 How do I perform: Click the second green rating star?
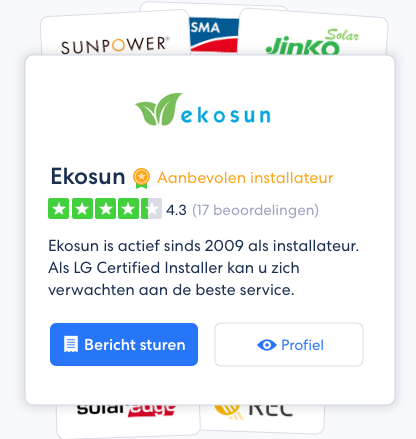[82, 209]
